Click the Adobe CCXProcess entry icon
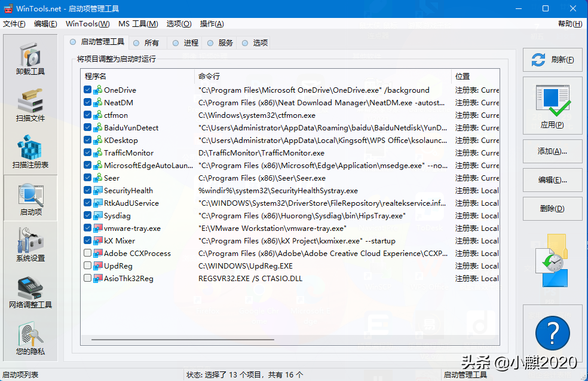Screen dimensions: 588x381 coord(97,254)
